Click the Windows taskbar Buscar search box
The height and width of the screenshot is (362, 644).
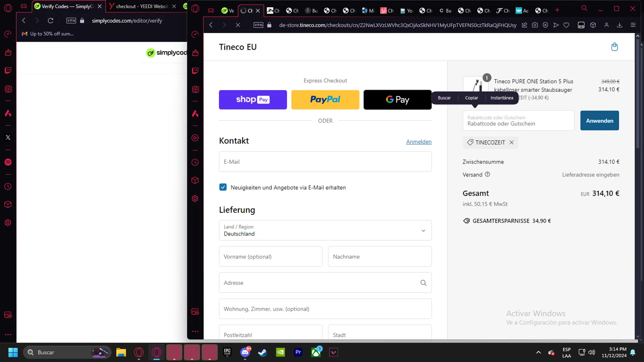click(67, 353)
